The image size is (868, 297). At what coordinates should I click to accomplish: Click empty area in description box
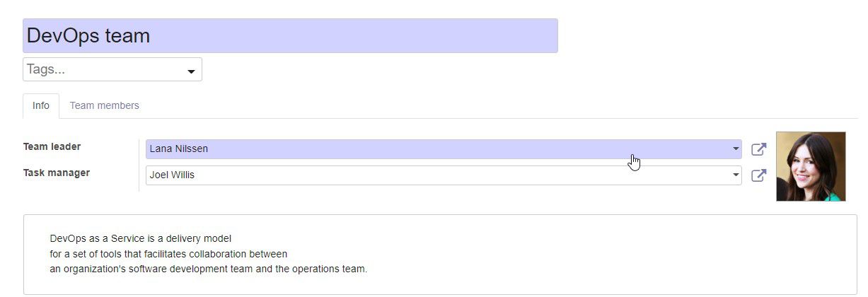pos(601,255)
